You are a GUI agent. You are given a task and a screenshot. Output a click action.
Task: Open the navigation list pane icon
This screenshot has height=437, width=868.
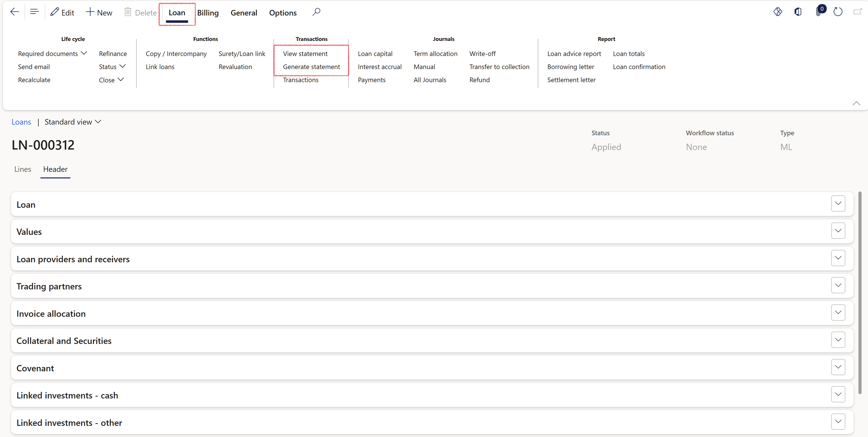34,12
